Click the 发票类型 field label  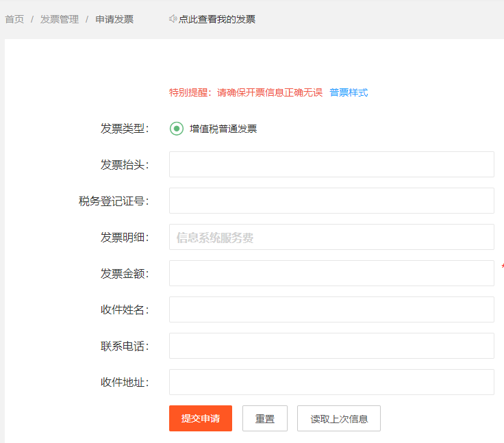click(x=124, y=129)
